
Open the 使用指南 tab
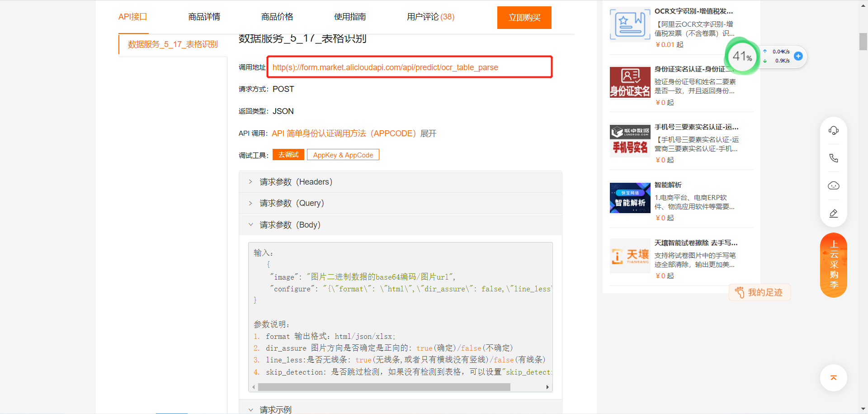[350, 17]
